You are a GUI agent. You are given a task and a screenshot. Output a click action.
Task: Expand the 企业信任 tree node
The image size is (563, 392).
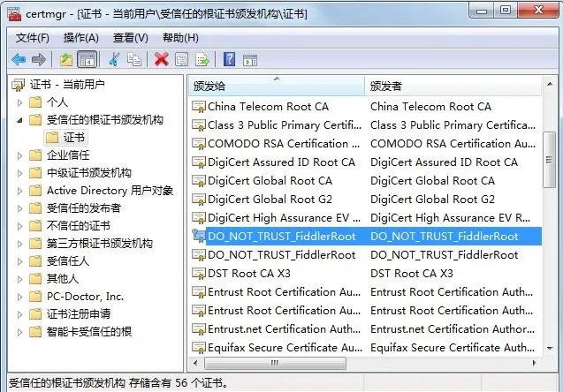[x=19, y=155]
